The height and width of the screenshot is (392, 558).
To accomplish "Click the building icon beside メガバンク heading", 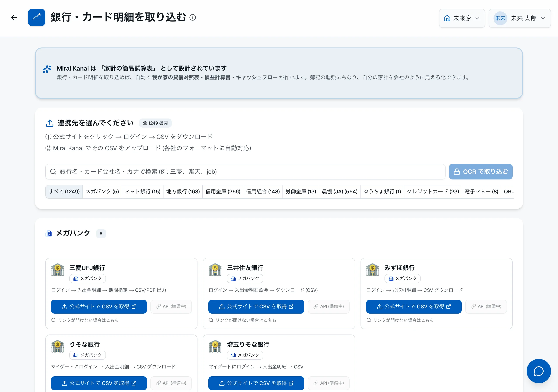I will point(49,233).
